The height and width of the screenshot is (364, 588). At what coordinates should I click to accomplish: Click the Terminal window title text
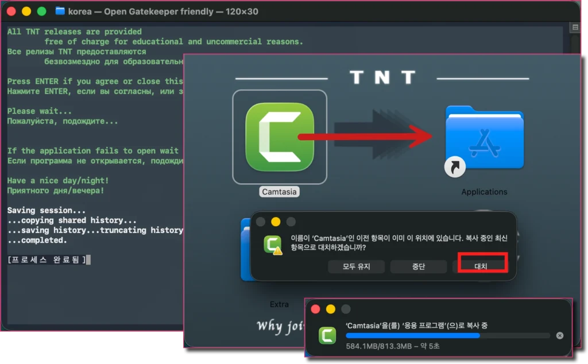tap(163, 11)
